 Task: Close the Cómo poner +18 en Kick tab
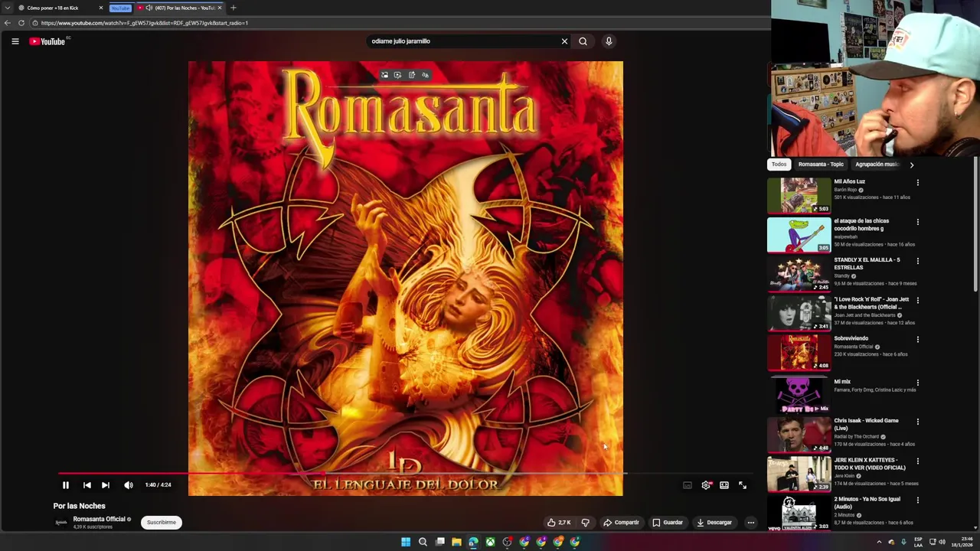[100, 8]
